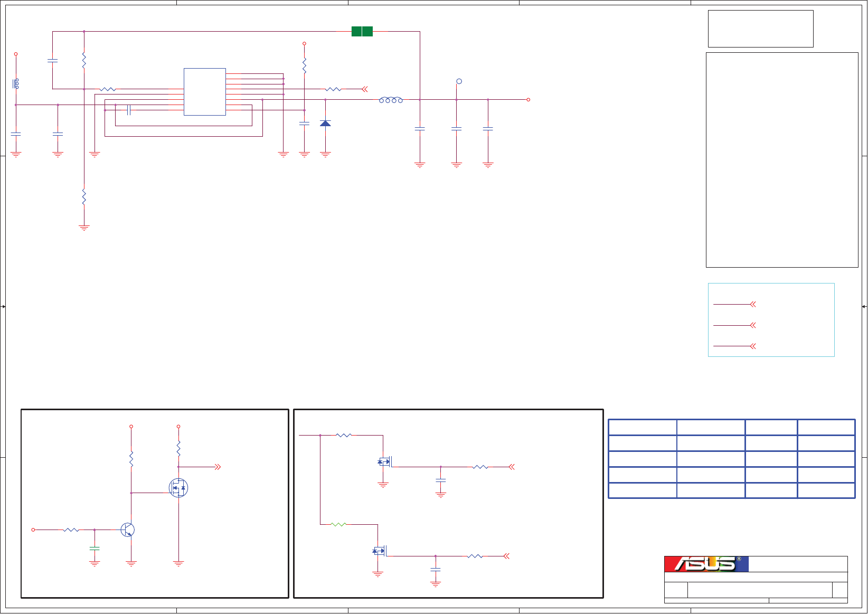Image resolution: width=868 pixels, height=614 pixels.
Task: Select the green capacitor near the transistor base
Action: [95, 549]
